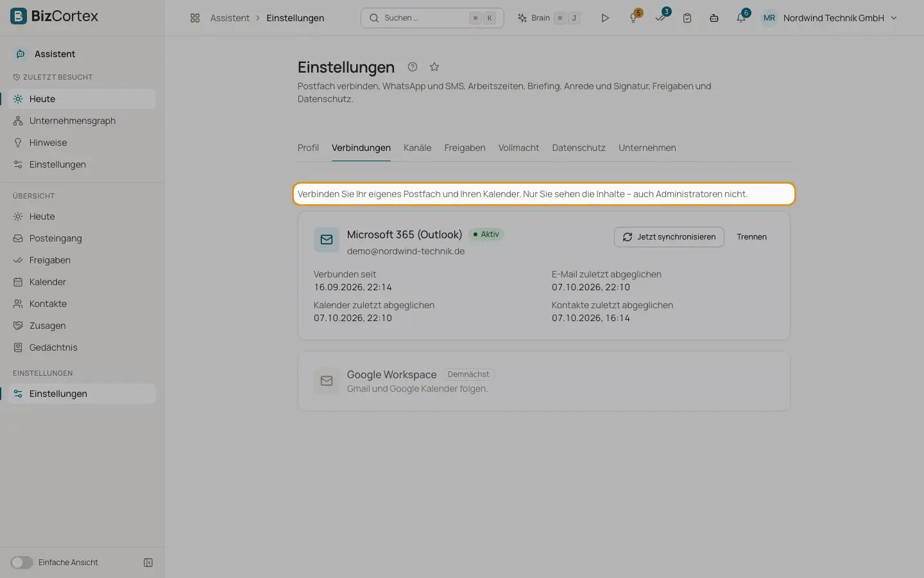The image size is (924, 578).
Task: Click Jetzt synchronisieren button
Action: 669,237
